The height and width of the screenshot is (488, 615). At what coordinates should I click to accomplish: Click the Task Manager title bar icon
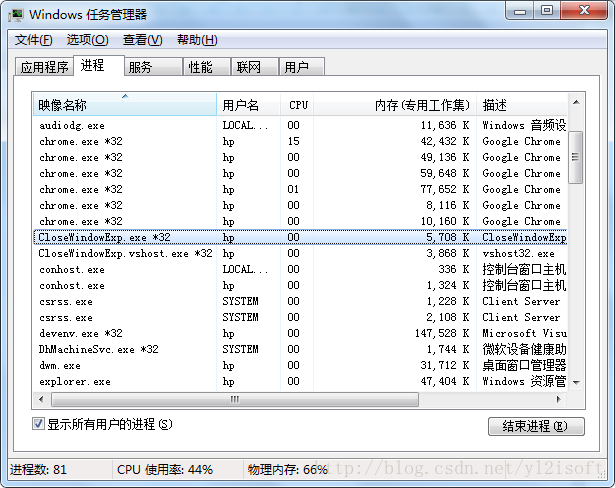coord(16,15)
